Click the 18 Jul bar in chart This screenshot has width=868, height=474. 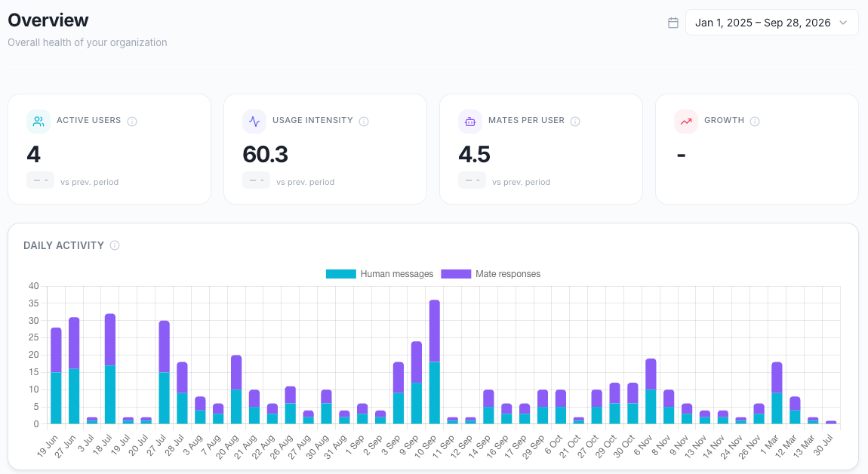tap(110, 369)
